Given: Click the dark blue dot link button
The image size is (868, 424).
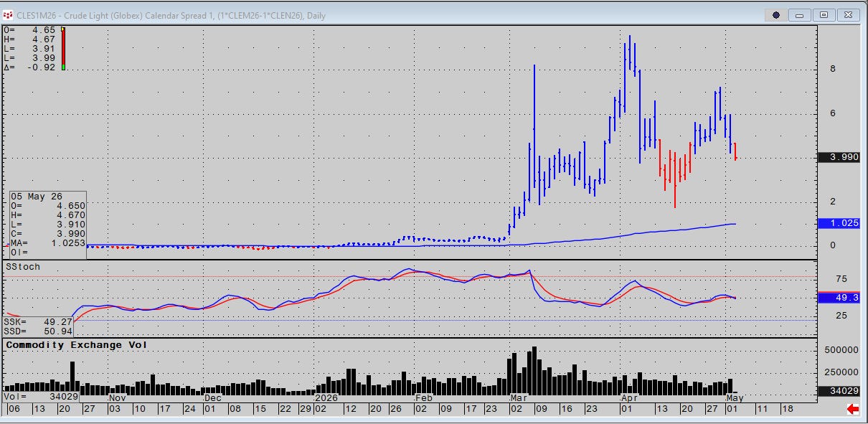Looking at the screenshot, I should [x=776, y=14].
